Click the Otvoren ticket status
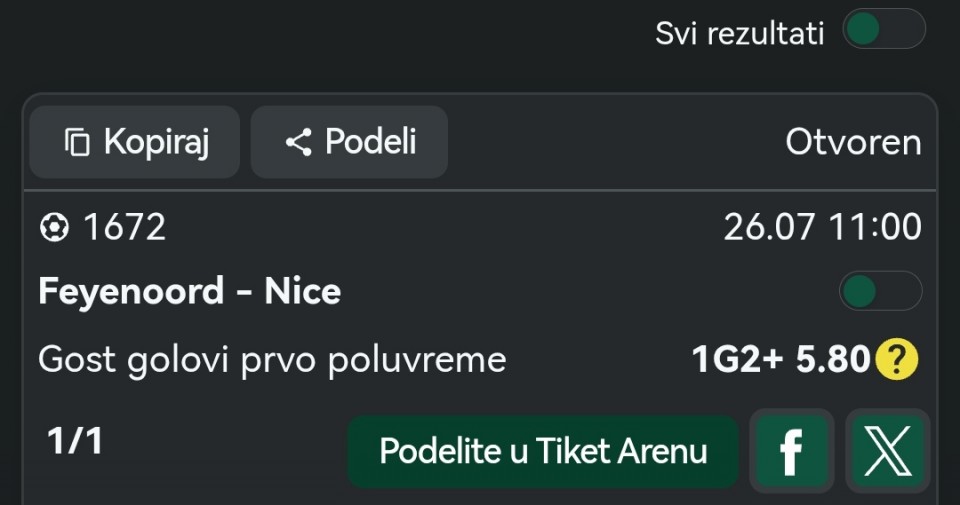 (853, 142)
